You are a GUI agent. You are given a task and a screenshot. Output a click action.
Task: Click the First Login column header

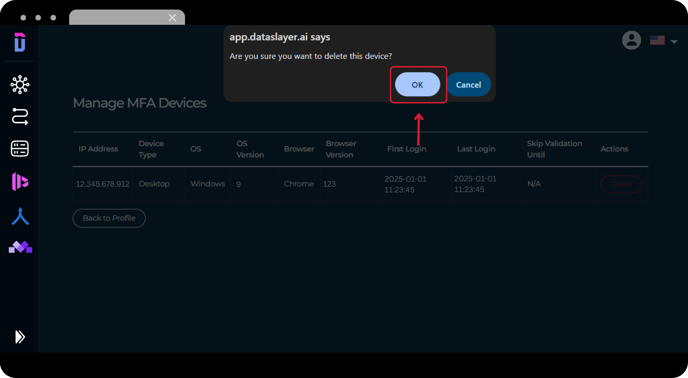coord(406,149)
